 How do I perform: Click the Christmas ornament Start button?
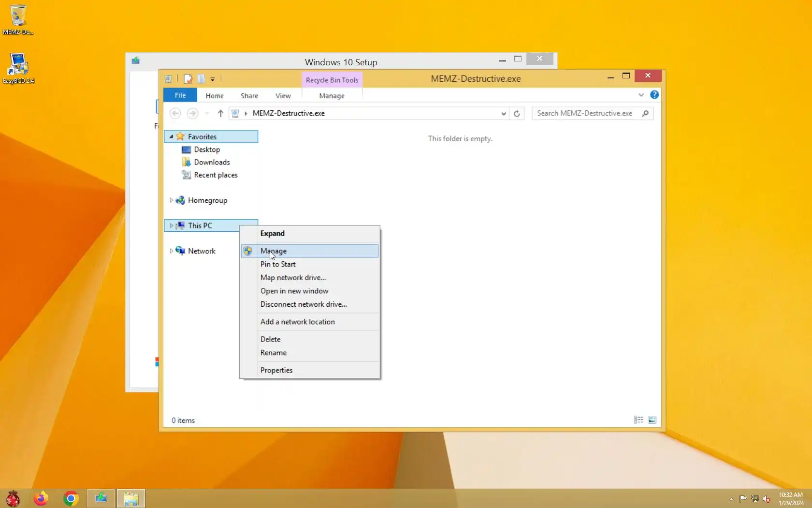click(13, 498)
